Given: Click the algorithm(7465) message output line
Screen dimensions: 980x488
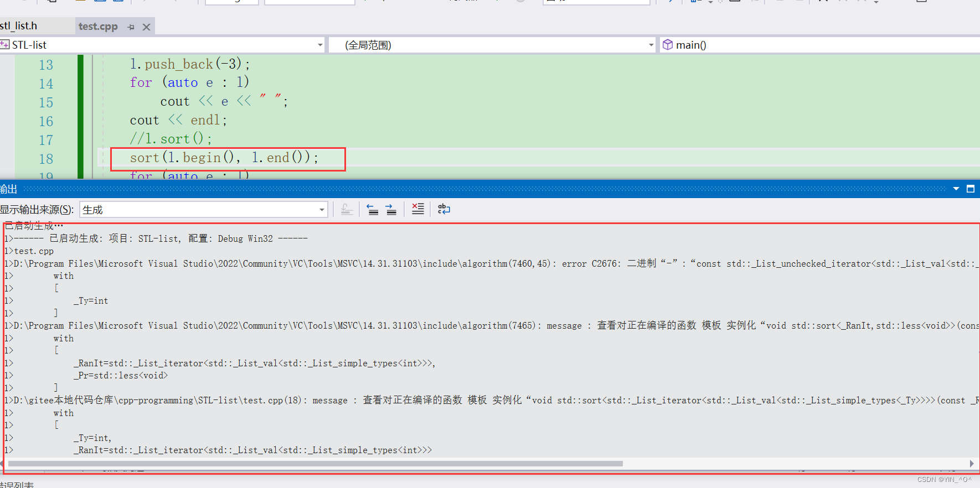Looking at the screenshot, I should [492, 325].
